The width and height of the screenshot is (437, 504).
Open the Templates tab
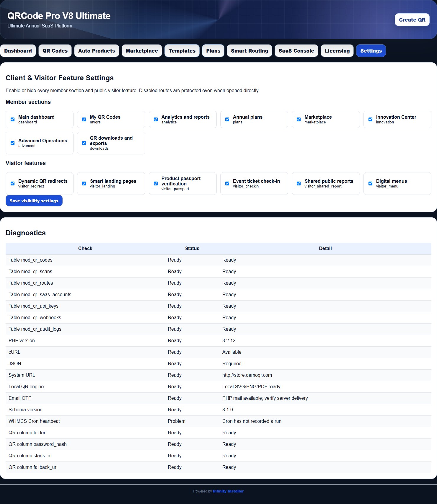pos(182,51)
